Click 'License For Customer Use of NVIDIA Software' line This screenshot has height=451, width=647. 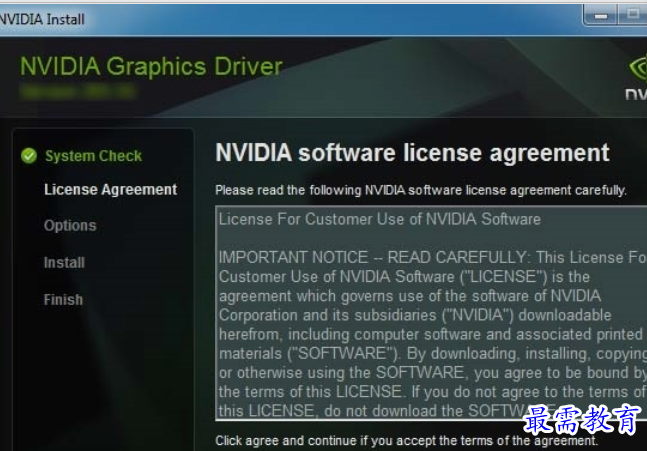click(380, 219)
